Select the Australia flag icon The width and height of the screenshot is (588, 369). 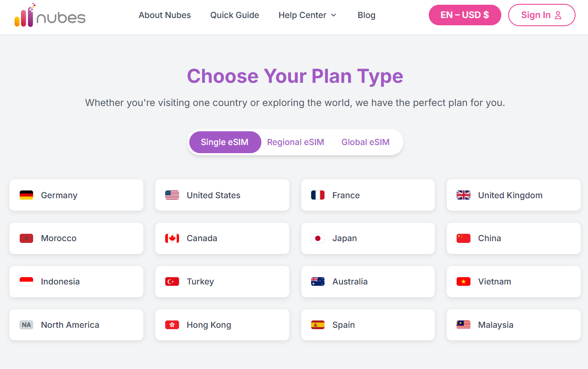pyautogui.click(x=318, y=281)
